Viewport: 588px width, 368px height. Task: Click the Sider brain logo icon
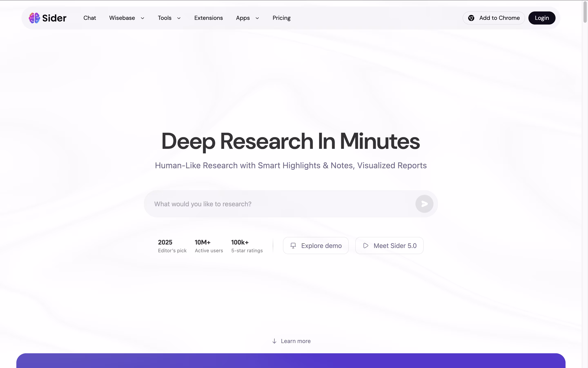(x=34, y=18)
